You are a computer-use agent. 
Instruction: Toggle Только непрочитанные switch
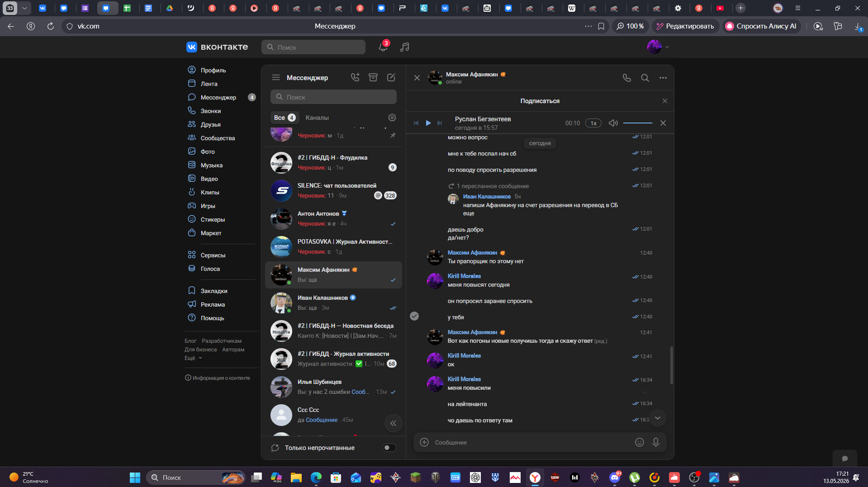[389, 448]
